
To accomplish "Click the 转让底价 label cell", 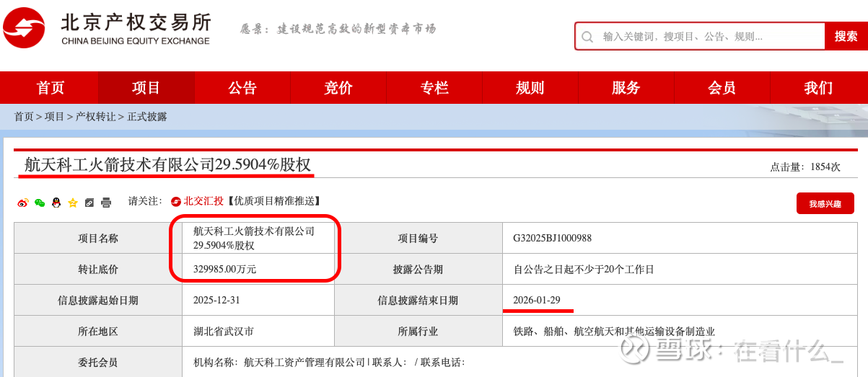I will pyautogui.click(x=98, y=270).
